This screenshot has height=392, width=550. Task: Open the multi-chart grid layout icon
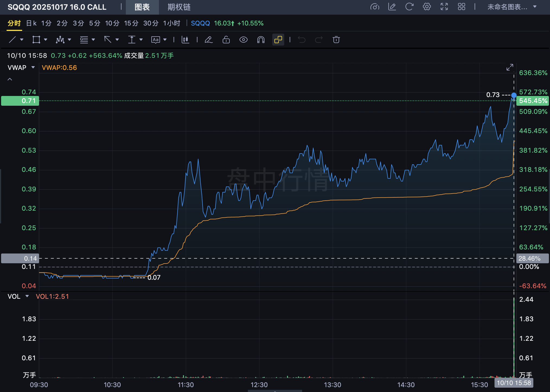[461, 7]
